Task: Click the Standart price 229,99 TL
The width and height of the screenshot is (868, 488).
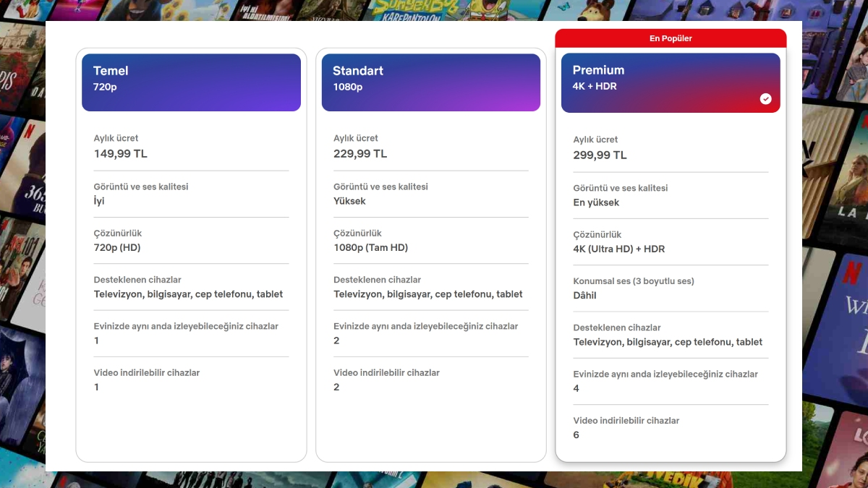Action: tap(360, 153)
